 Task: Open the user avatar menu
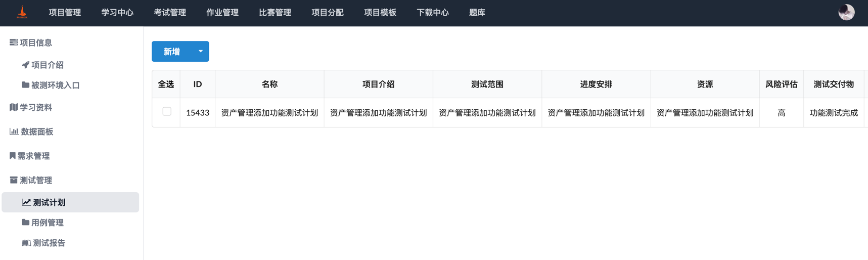pyautogui.click(x=846, y=12)
